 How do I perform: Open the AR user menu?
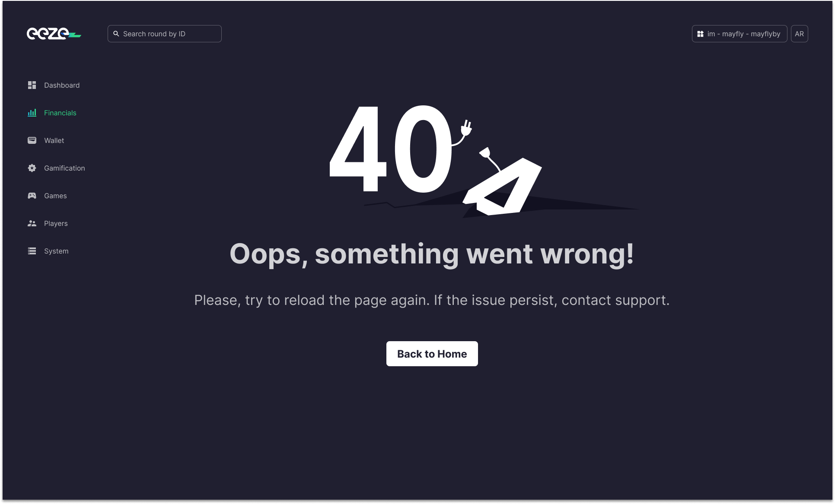(x=799, y=34)
